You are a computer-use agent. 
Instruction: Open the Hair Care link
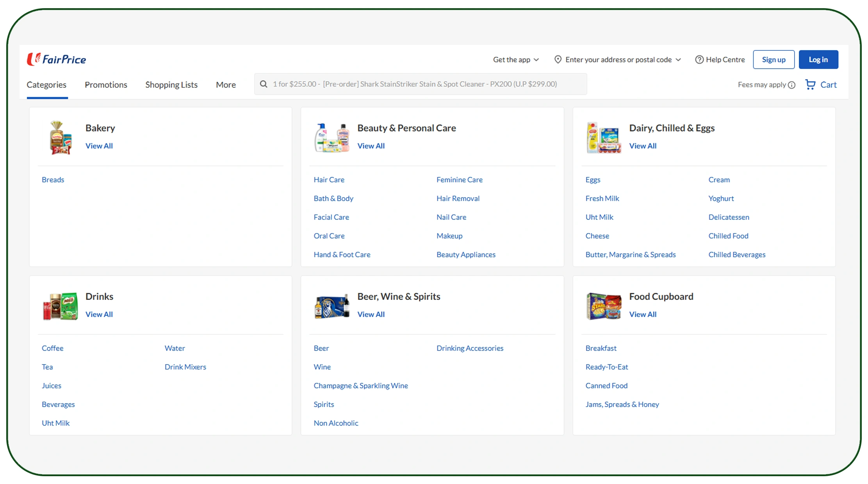coord(329,180)
